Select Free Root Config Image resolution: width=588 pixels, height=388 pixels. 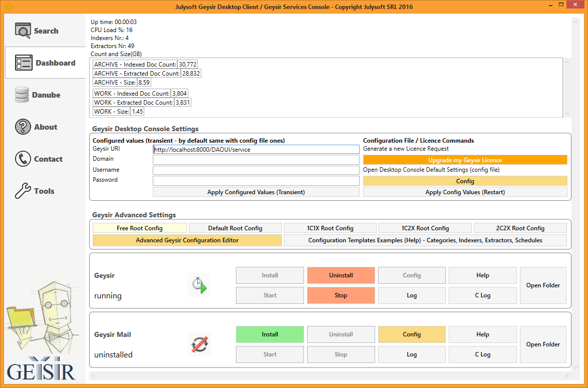tap(140, 228)
